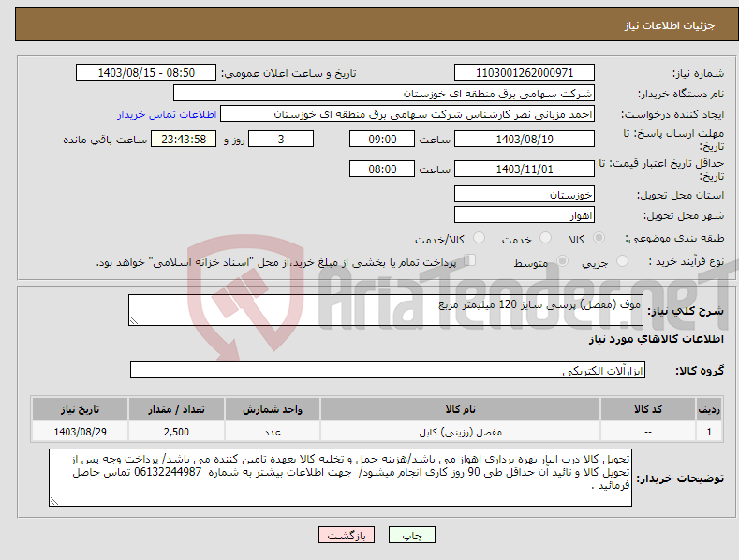739x560 pixels.
Task: Click the شماره نیاز number field
Action: pyautogui.click(x=525, y=73)
